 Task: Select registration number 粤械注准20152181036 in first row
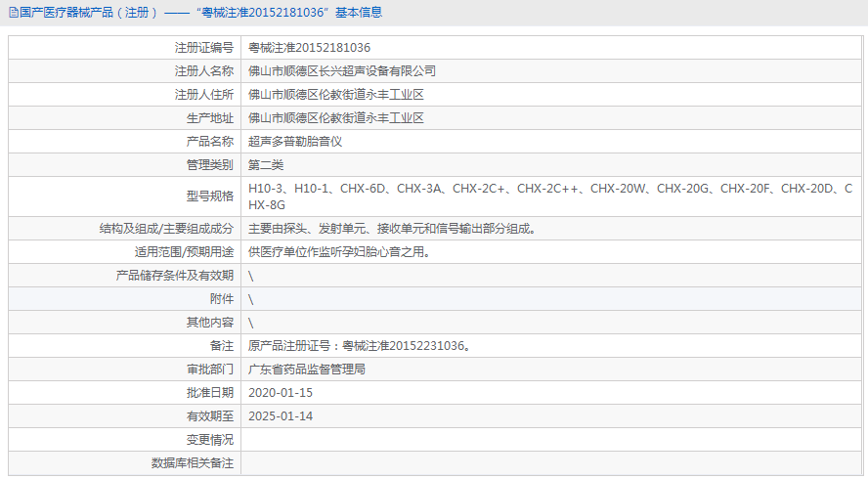point(309,48)
